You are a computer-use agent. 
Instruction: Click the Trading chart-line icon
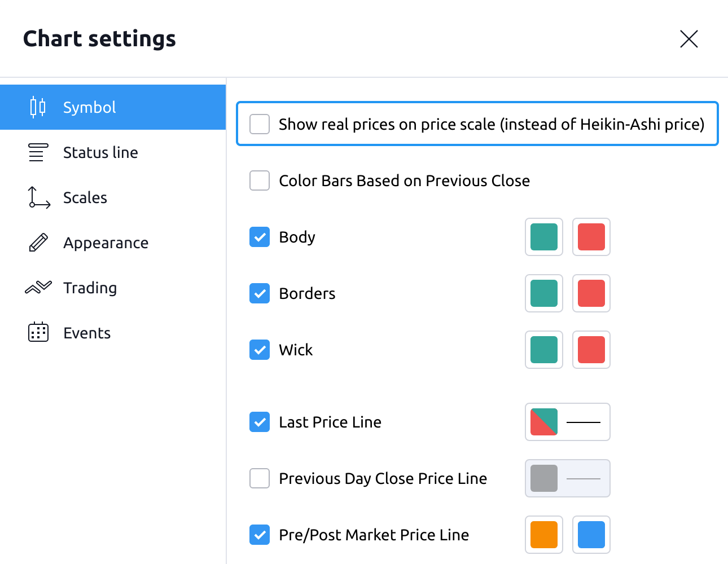(38, 288)
